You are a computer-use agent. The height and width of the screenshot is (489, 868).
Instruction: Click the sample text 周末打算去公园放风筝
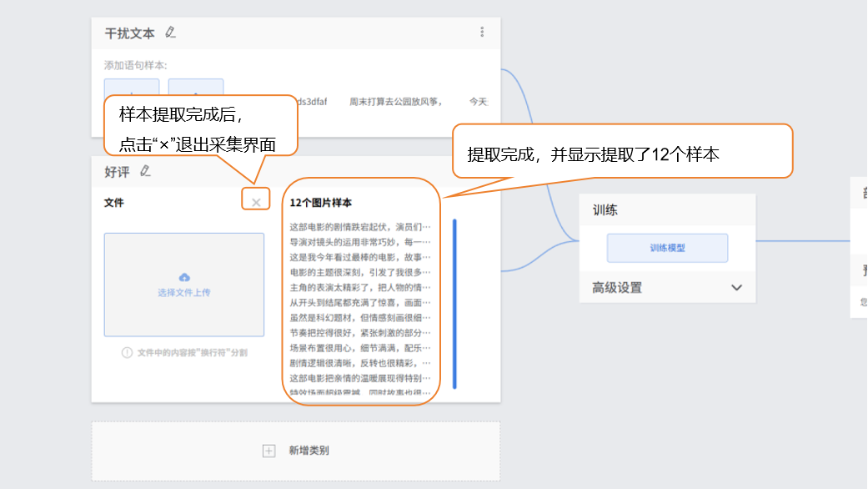point(395,102)
